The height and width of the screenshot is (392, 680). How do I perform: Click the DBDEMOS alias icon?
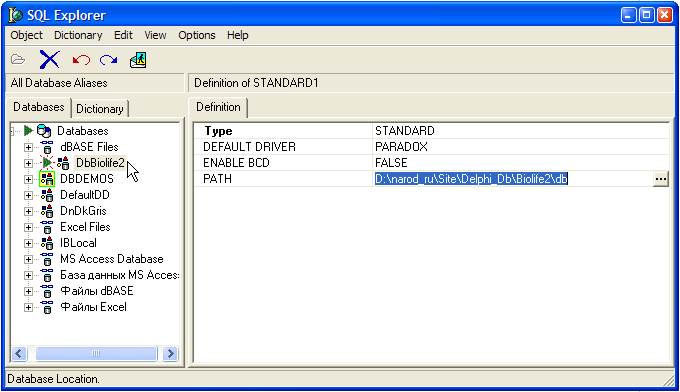coord(47,179)
